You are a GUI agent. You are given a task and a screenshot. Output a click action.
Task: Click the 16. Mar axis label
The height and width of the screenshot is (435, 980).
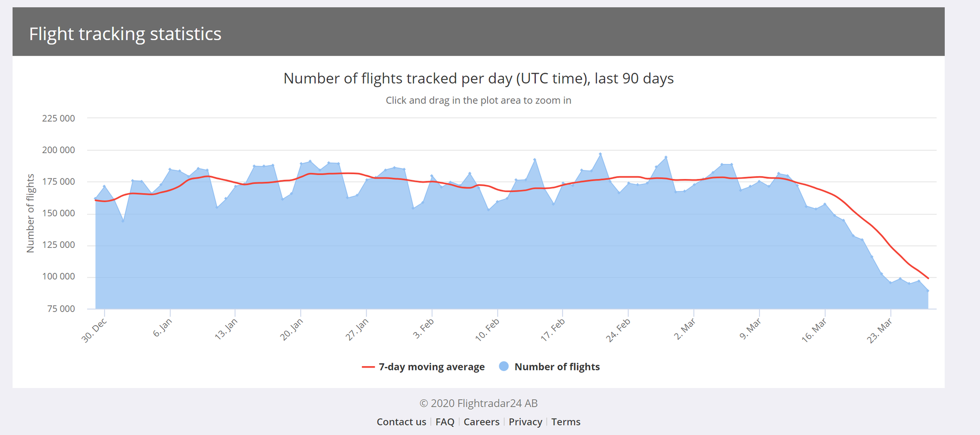[814, 330]
